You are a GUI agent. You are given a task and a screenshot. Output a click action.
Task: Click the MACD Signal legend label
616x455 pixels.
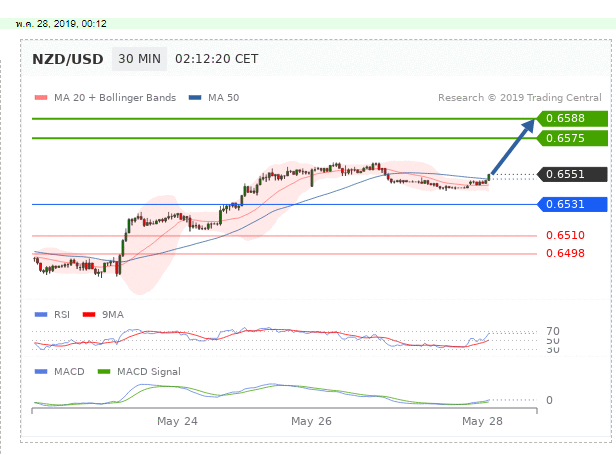[x=149, y=372]
